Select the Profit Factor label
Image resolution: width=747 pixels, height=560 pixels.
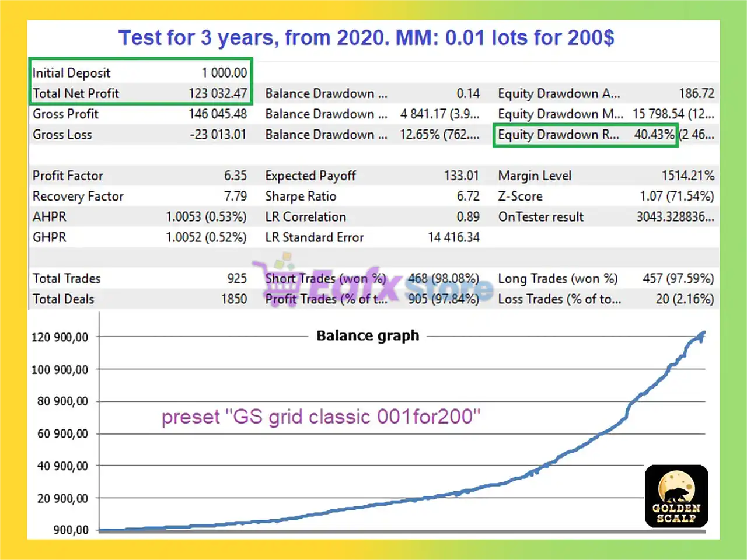(68, 176)
